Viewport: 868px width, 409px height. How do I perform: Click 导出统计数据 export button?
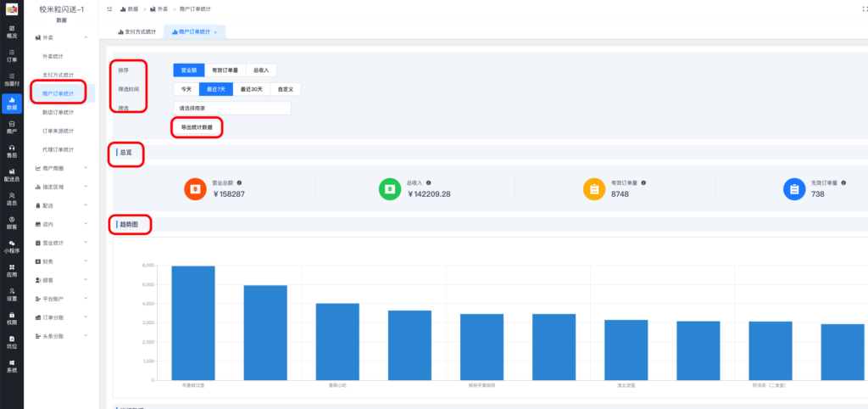click(x=197, y=128)
